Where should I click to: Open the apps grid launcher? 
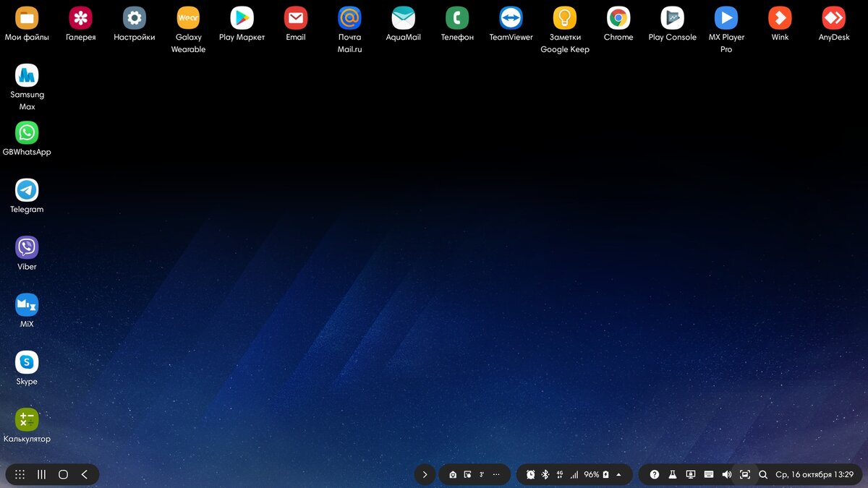20,474
